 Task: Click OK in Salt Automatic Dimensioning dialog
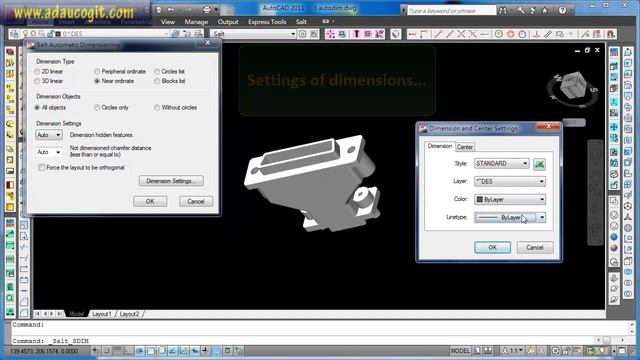(x=150, y=201)
